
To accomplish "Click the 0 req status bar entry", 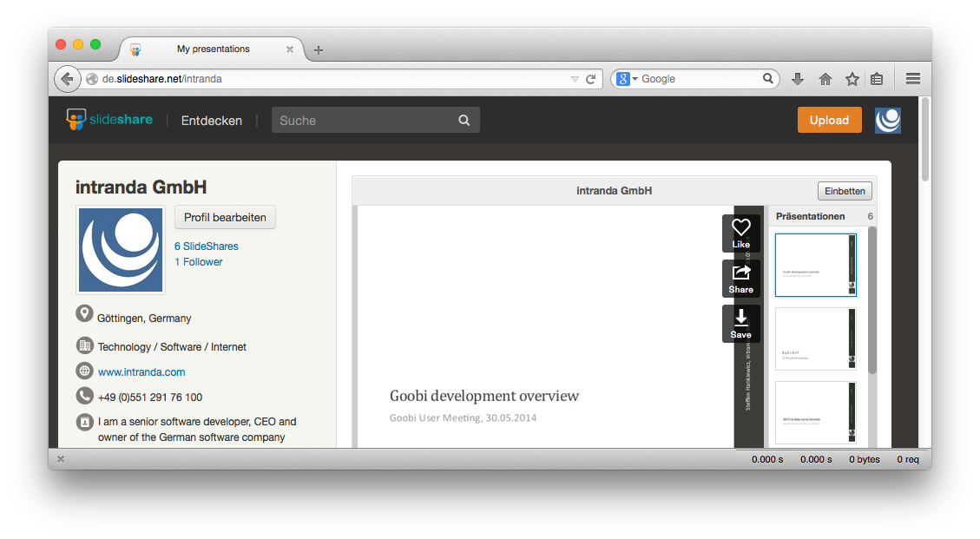I will coord(908,459).
